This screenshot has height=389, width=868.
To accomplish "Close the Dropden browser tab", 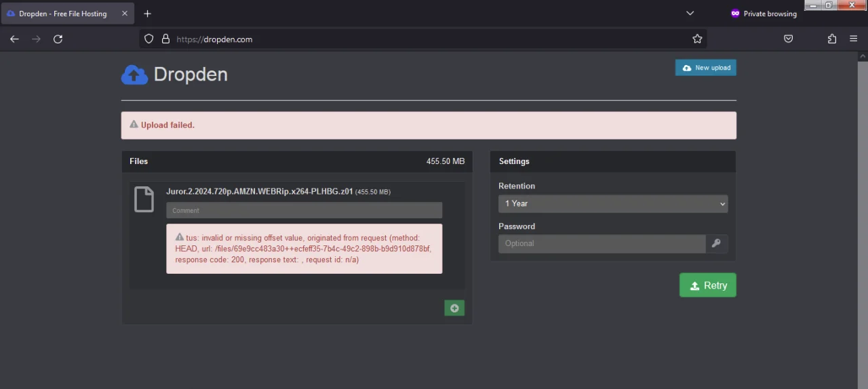I will tap(125, 14).
